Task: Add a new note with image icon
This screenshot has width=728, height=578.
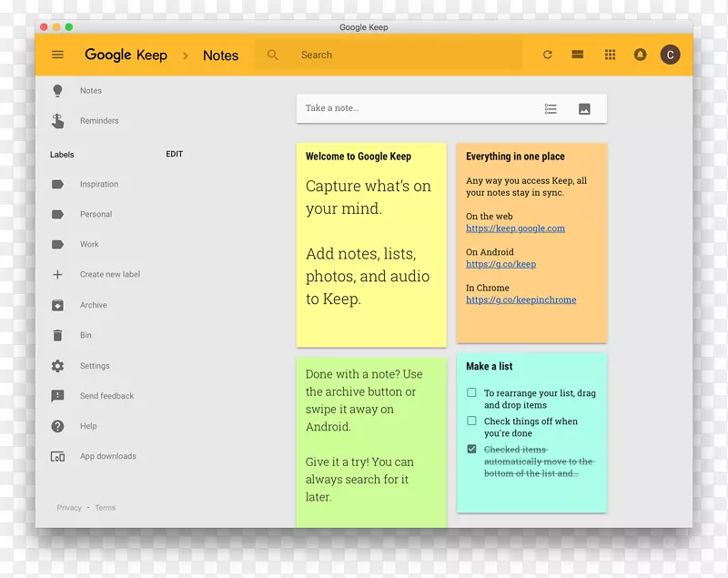Action: pyautogui.click(x=584, y=108)
